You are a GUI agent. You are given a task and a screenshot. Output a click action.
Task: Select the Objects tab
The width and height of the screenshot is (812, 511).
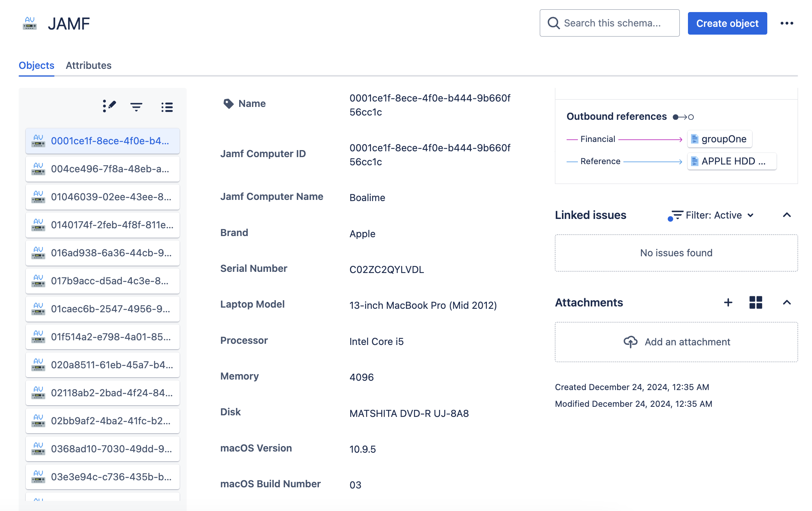click(x=37, y=65)
